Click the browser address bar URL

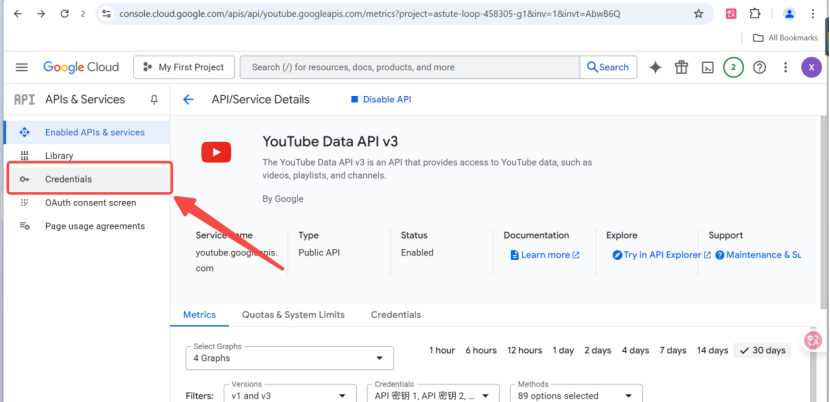coord(369,14)
